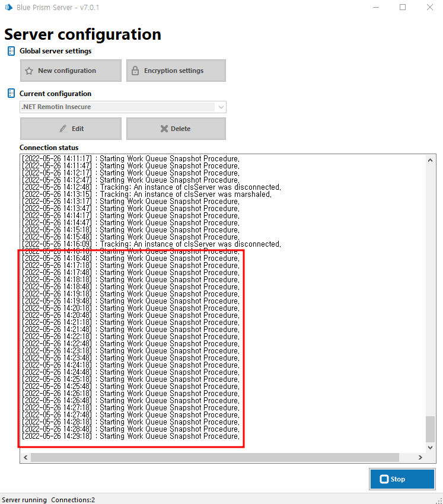
Task: Maximize the Blue Prism Server window
Action: pyautogui.click(x=403, y=7)
